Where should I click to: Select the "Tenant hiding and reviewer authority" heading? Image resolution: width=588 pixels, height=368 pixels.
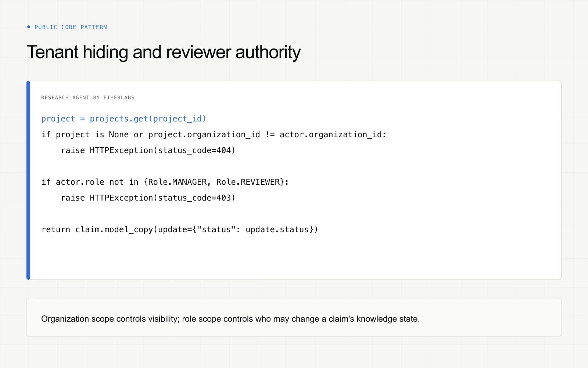(164, 52)
